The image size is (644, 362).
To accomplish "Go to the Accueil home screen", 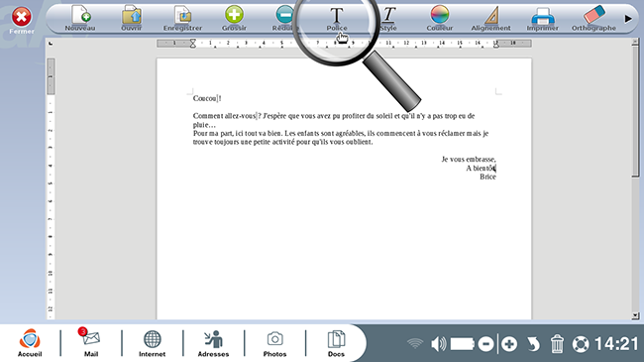I will point(30,343).
